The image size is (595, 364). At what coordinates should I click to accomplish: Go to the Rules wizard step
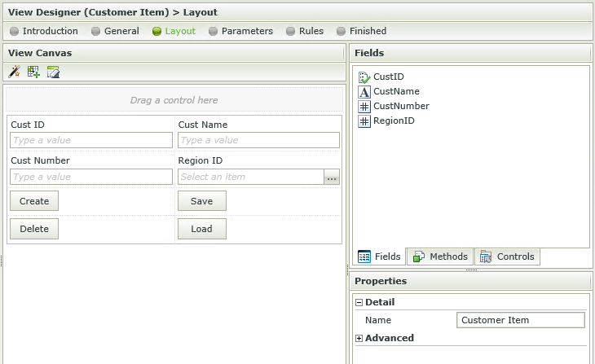pyautogui.click(x=305, y=31)
